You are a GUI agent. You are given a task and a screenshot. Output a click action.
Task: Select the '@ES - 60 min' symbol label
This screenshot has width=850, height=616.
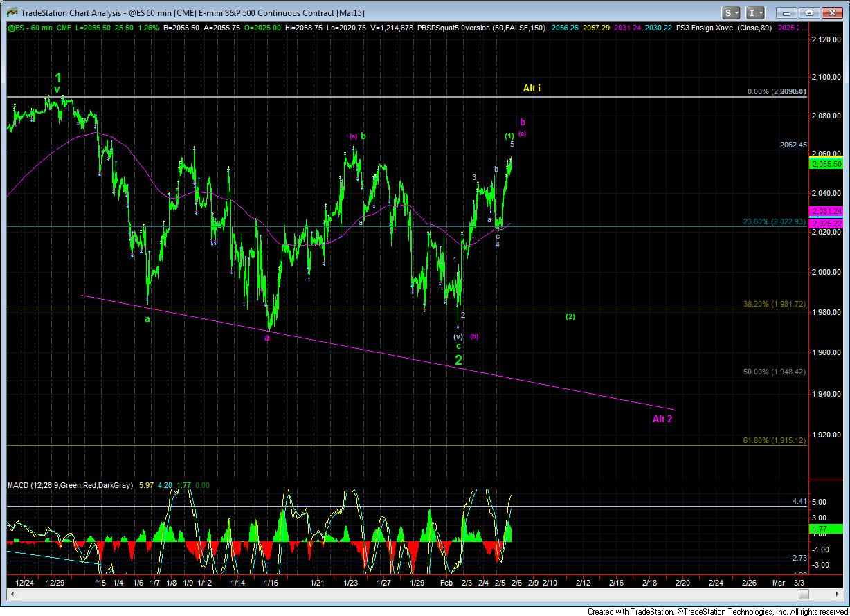31,28
